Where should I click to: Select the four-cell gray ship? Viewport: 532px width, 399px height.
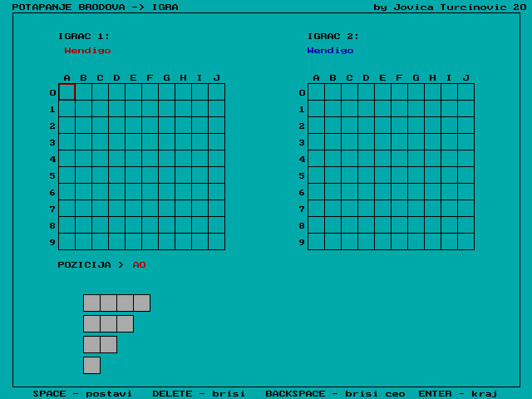116,303
